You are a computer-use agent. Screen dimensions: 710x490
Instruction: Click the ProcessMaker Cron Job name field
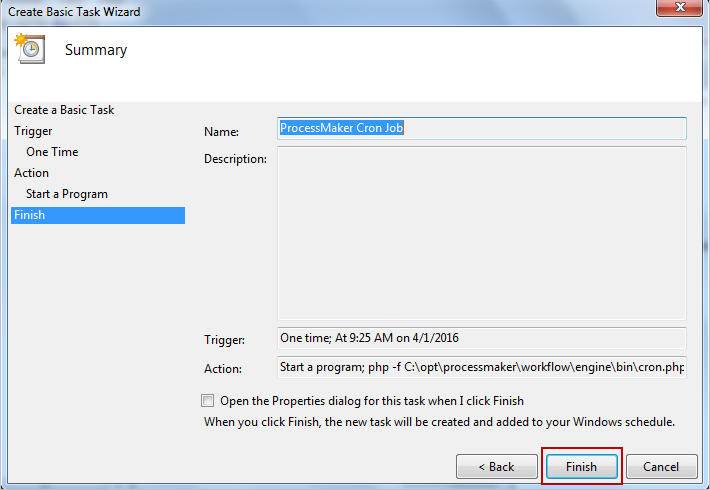click(481, 128)
